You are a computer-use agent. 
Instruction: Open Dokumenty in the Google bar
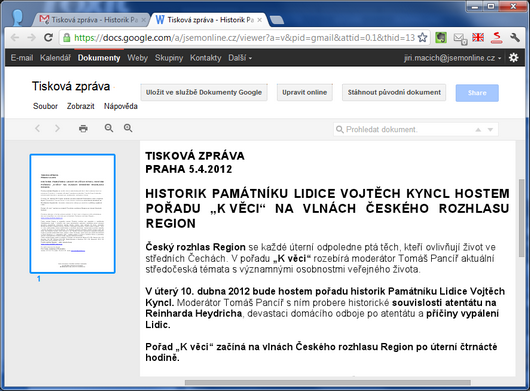pyautogui.click(x=99, y=58)
